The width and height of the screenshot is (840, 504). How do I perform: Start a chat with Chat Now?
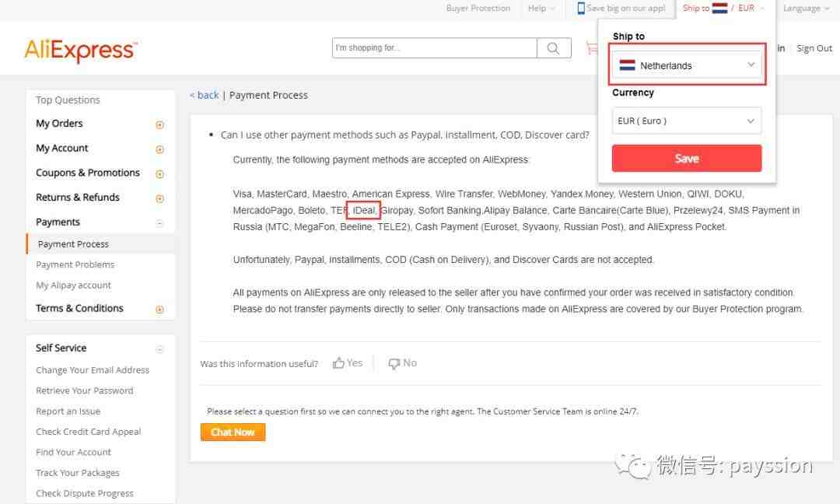233,432
